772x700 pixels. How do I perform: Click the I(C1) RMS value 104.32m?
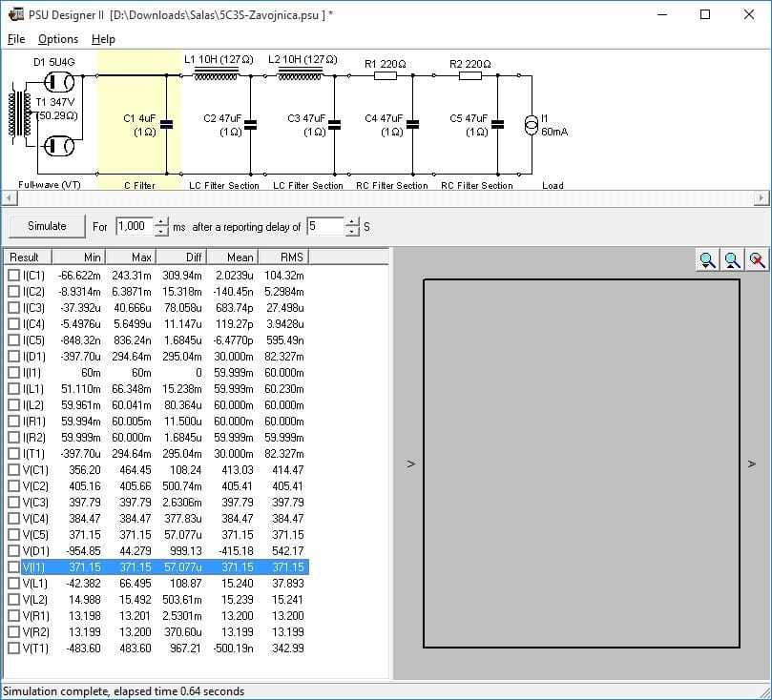click(284, 276)
